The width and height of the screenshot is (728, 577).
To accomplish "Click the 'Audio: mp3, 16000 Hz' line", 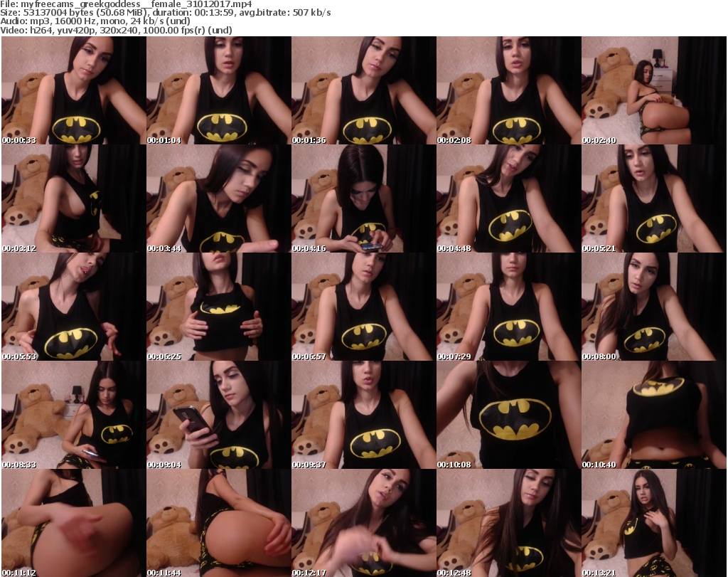I will pos(95,21).
